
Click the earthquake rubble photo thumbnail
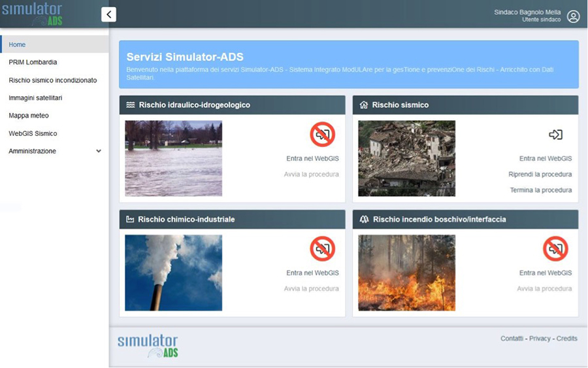[x=407, y=158]
